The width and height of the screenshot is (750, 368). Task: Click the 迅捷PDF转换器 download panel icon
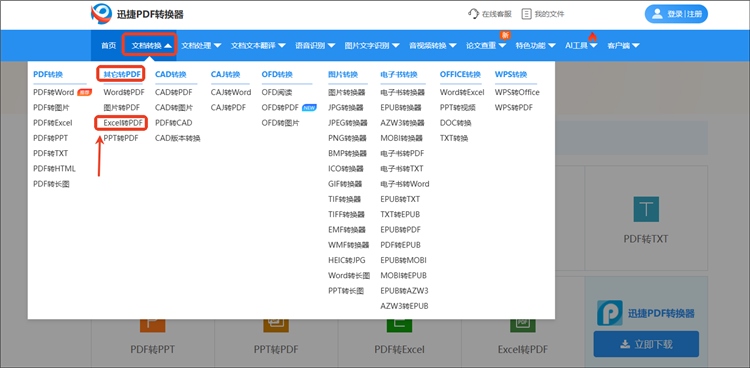pos(609,313)
